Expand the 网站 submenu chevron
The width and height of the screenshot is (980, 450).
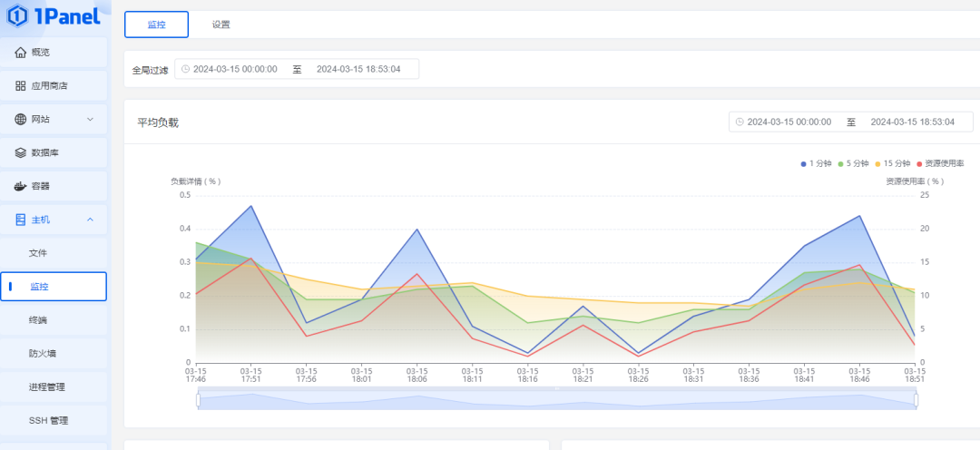click(x=90, y=119)
